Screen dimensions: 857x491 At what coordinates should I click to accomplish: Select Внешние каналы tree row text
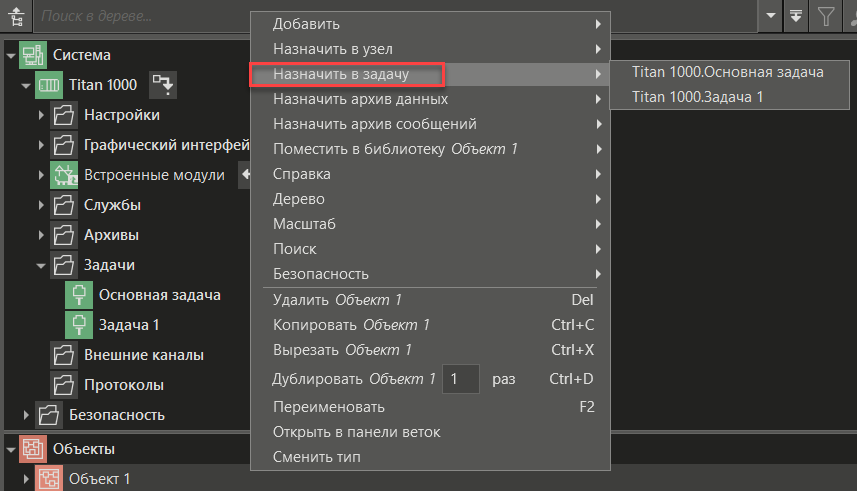144,355
